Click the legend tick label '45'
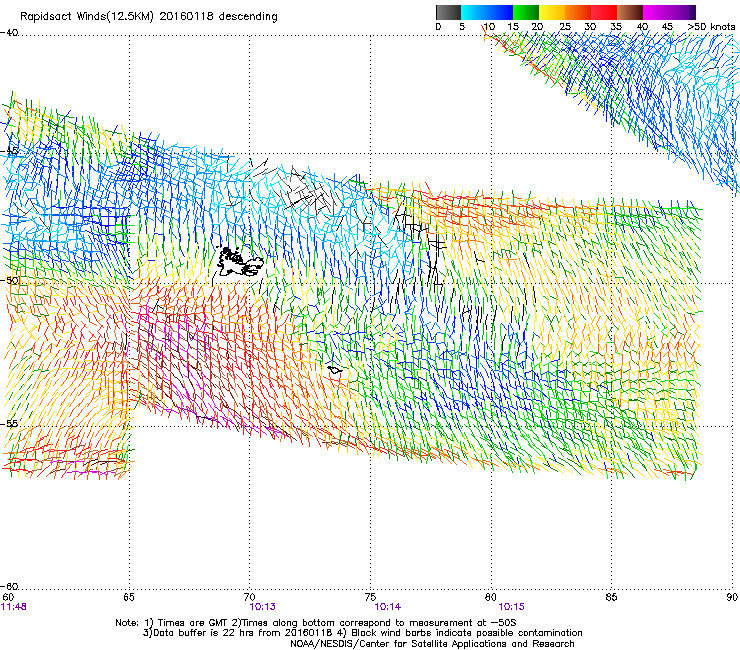Image resolution: width=740 pixels, height=650 pixels. coord(667,27)
